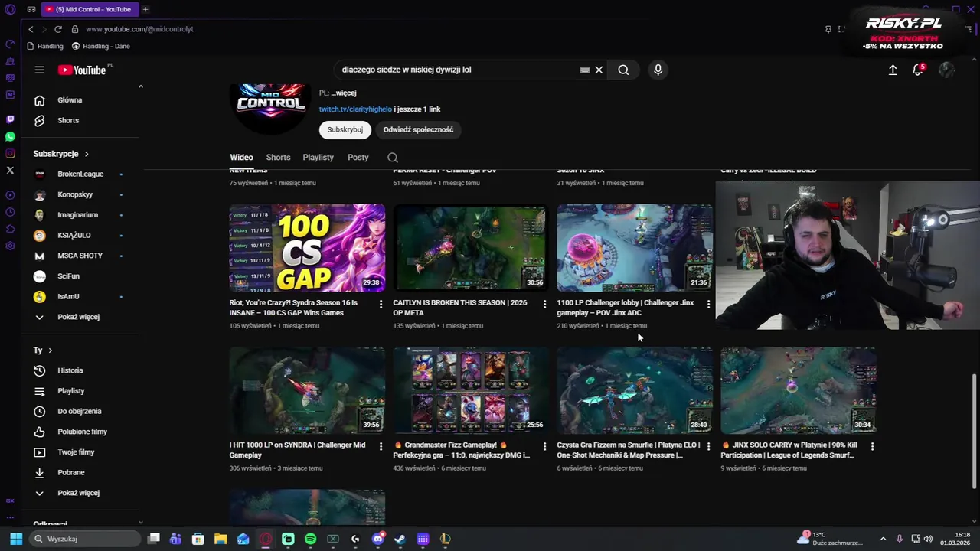Image resolution: width=980 pixels, height=551 pixels.
Task: Switch to the Playlisty channel tab
Action: pyautogui.click(x=318, y=158)
